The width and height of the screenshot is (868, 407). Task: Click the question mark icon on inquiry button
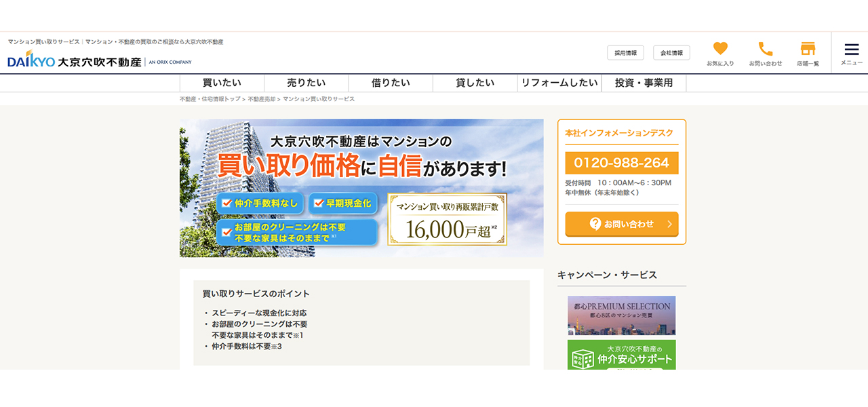pos(595,224)
